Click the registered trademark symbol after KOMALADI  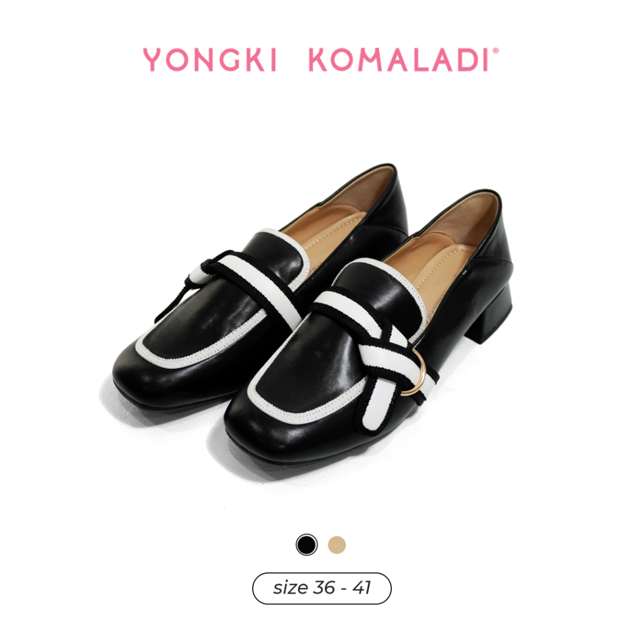click(x=496, y=51)
